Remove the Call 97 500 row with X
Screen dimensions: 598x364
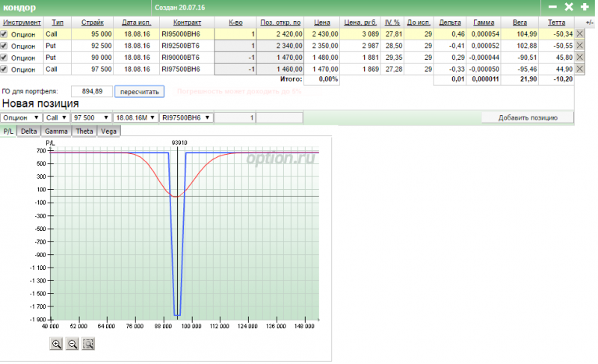580,70
